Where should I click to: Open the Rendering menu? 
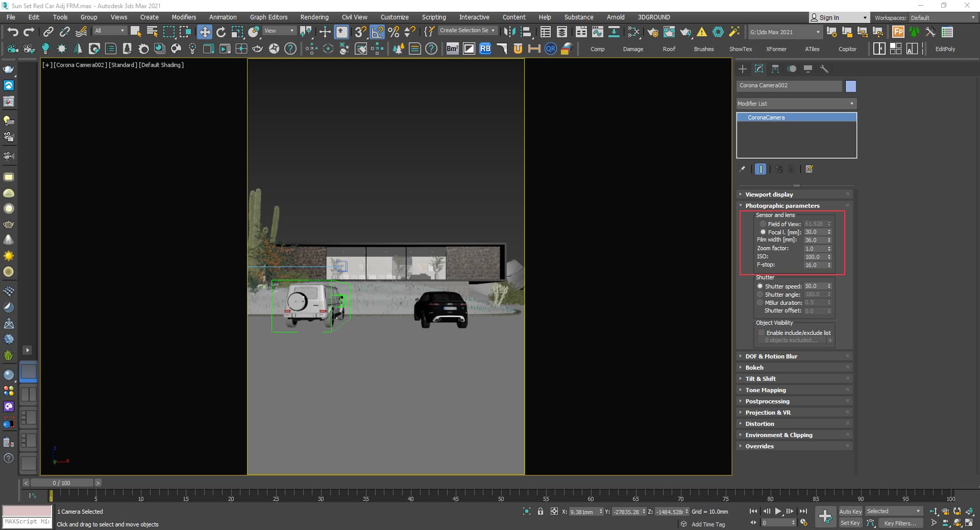tap(314, 17)
